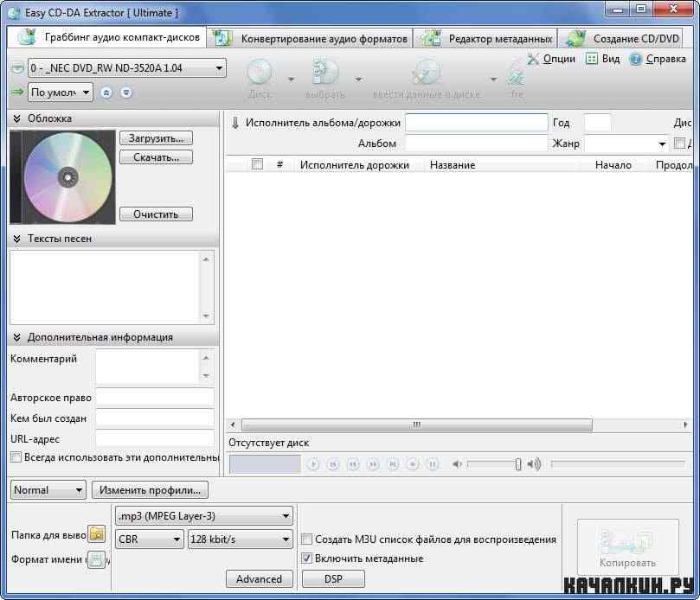This screenshot has height=600, width=700.
Task: Click the pause playback button
Action: pyautogui.click(x=433, y=464)
